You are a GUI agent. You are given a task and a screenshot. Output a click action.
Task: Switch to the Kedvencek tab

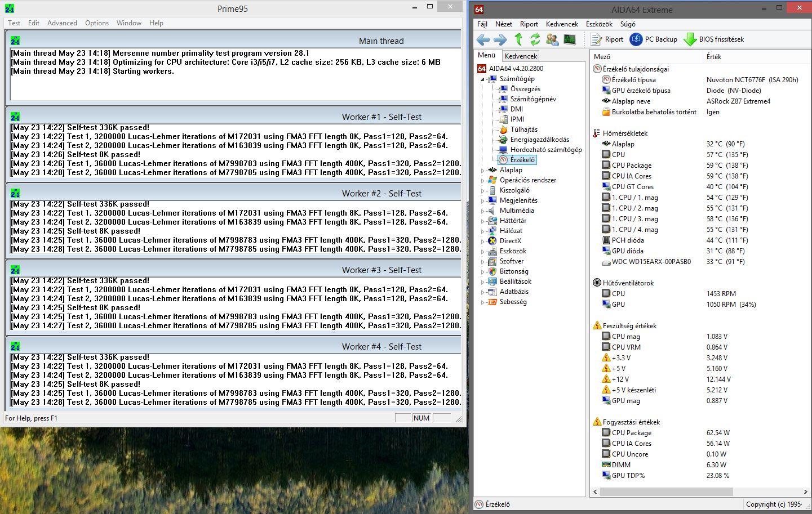pos(521,56)
